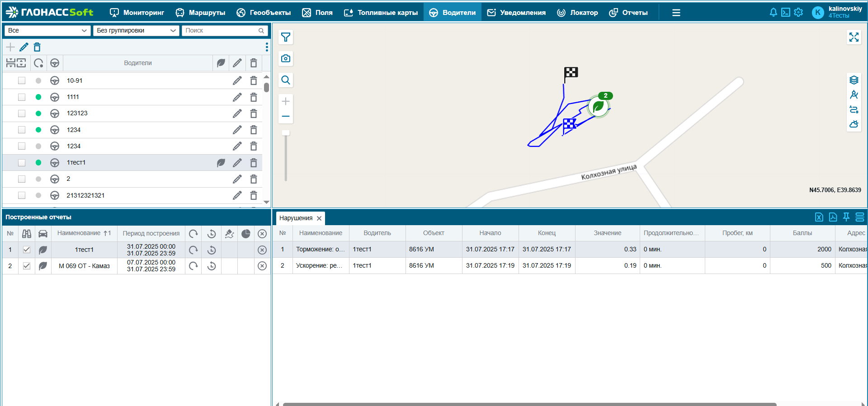Delete driver 123123 with trash icon
The image size is (868, 406).
click(254, 113)
